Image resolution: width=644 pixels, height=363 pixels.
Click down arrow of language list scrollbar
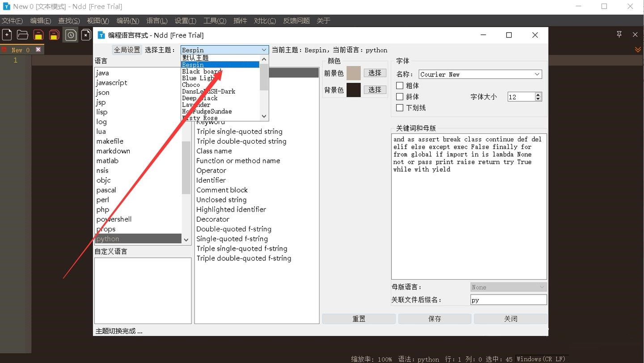[186, 240]
